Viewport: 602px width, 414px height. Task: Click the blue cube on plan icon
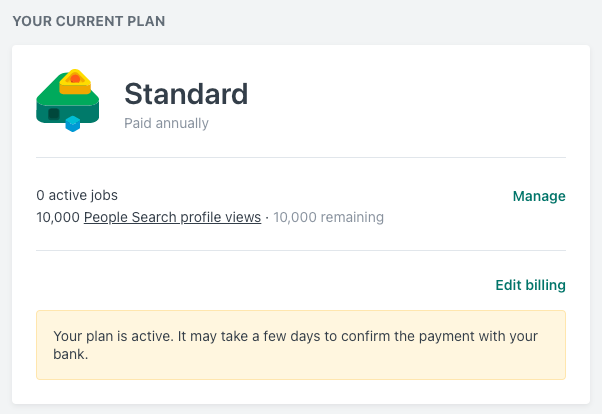pos(73,124)
